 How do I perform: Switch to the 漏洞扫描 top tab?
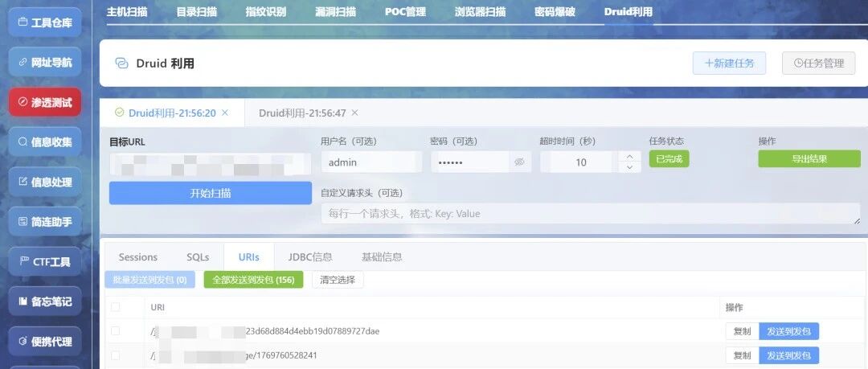click(335, 11)
